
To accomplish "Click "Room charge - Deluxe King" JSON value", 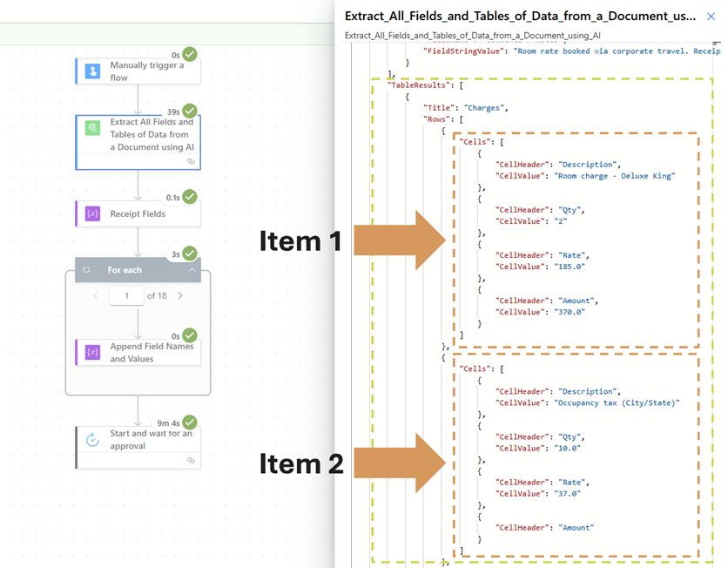I will coord(614,175).
